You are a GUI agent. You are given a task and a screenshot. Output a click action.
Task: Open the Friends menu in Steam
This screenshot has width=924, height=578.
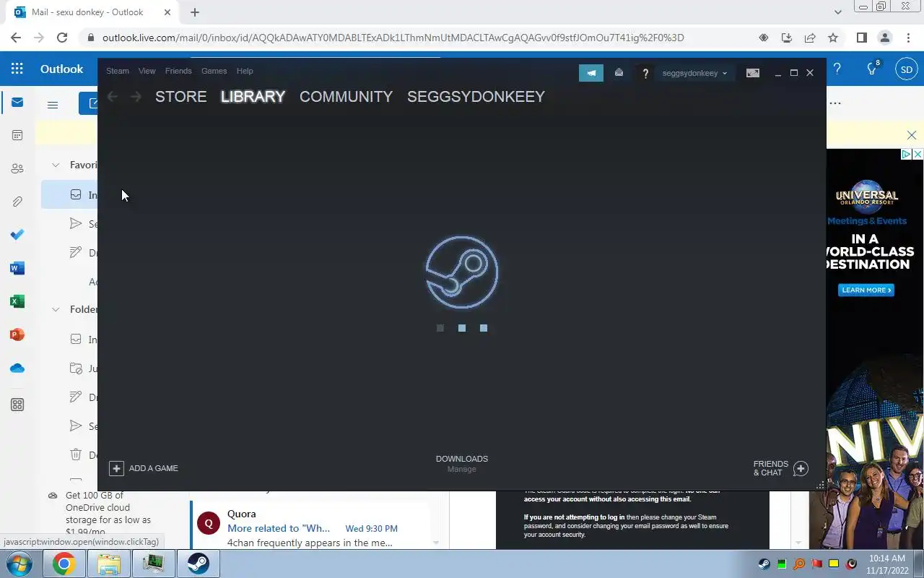(x=178, y=71)
